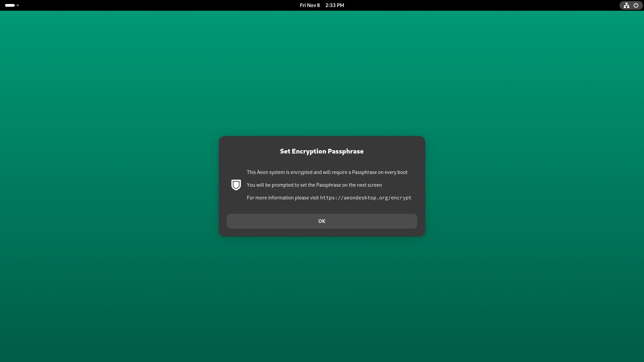Click the 'This Aeon system is encrypted' text line
This screenshot has width=644, height=362.
click(327, 172)
